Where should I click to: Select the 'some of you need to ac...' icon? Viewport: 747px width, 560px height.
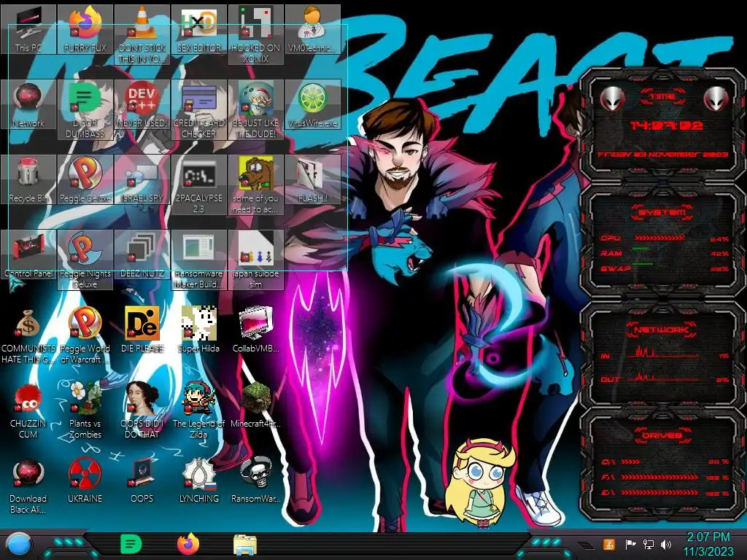256,184
